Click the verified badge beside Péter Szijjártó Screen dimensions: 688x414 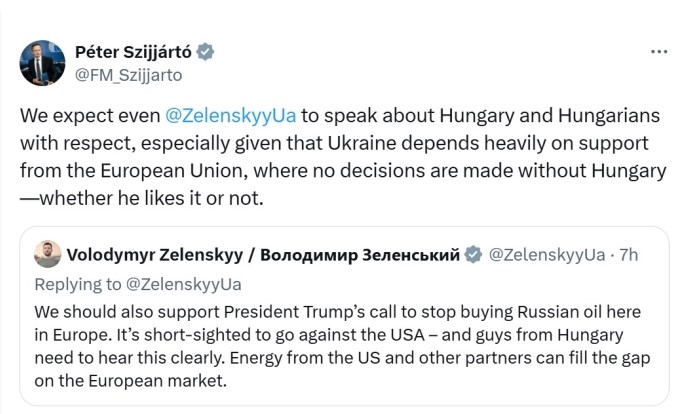click(204, 52)
